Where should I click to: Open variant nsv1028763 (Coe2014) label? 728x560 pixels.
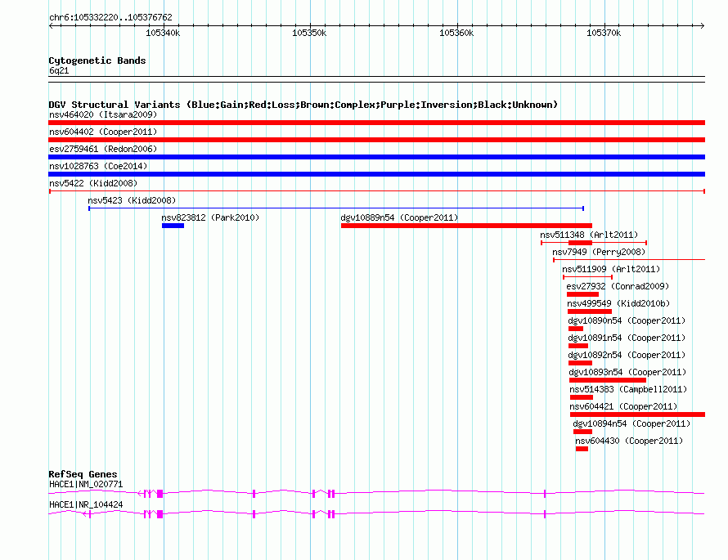pyautogui.click(x=98, y=166)
